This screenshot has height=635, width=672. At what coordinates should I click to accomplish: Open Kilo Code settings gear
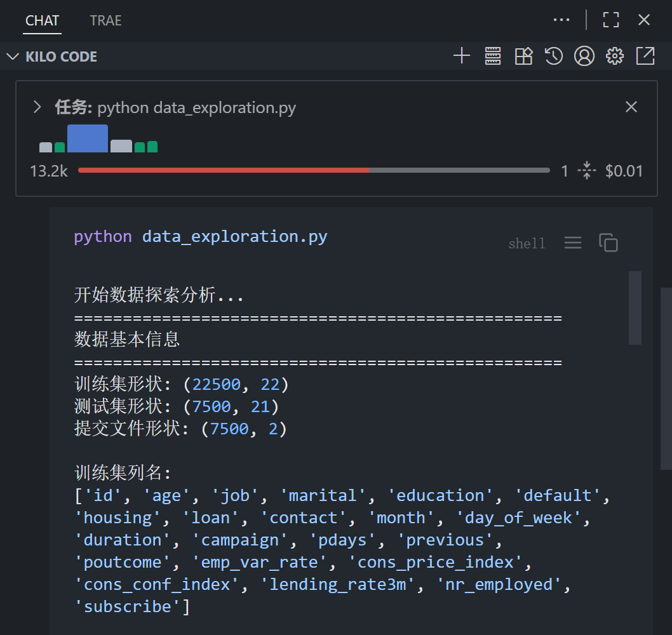[x=615, y=56]
